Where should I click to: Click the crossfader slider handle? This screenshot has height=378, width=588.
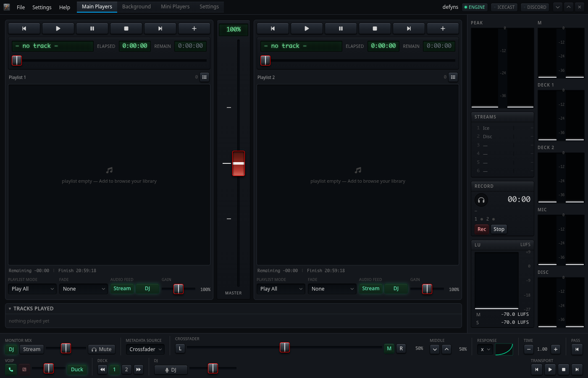coord(285,347)
